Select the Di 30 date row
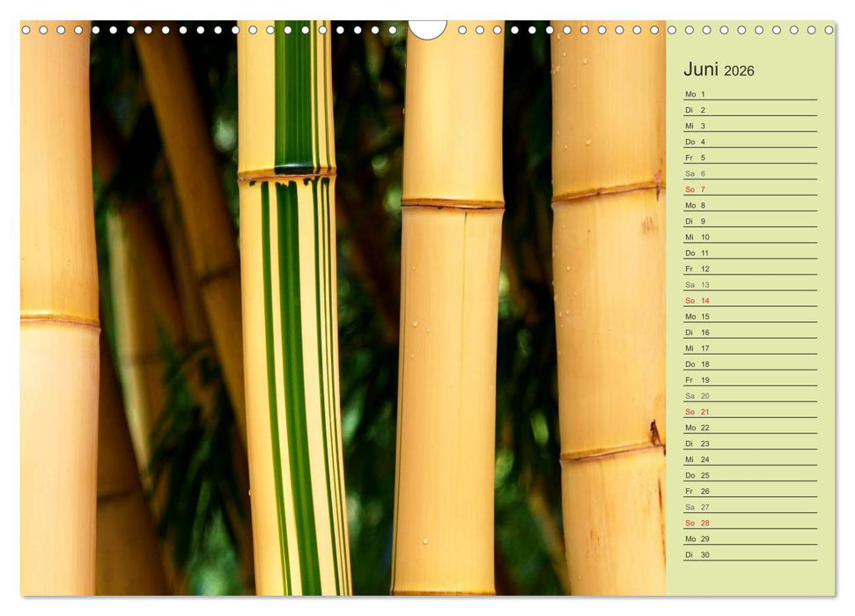 pos(749,554)
